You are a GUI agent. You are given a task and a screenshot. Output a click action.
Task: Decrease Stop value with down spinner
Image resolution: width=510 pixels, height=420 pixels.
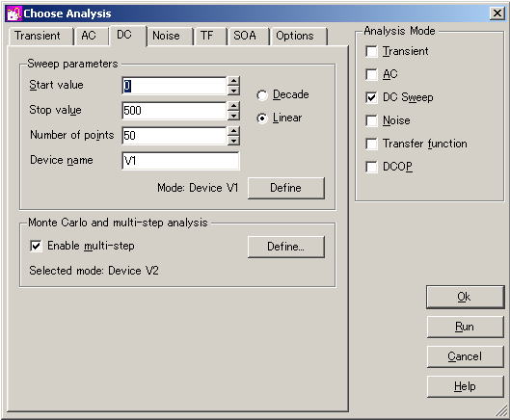[233, 116]
